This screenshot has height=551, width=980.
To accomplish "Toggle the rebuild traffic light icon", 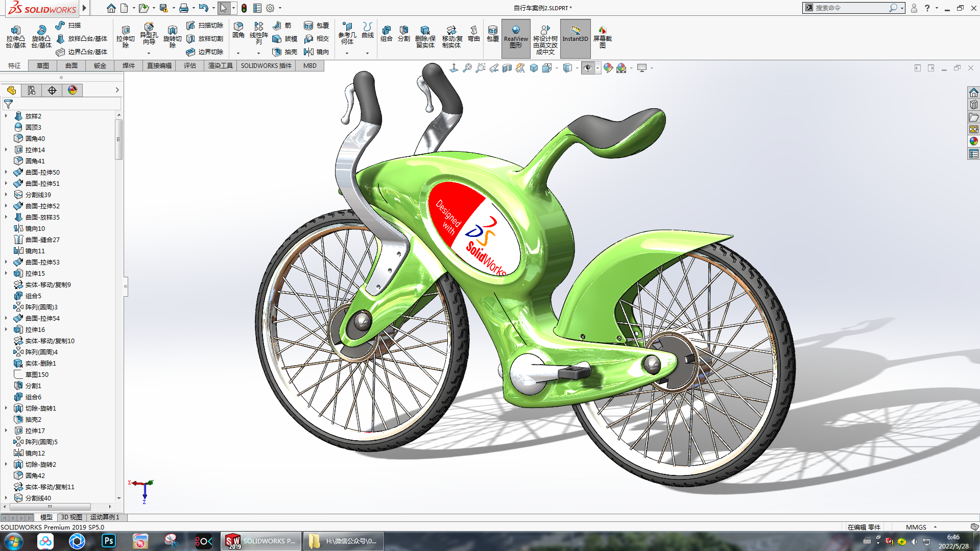I will (x=244, y=8).
